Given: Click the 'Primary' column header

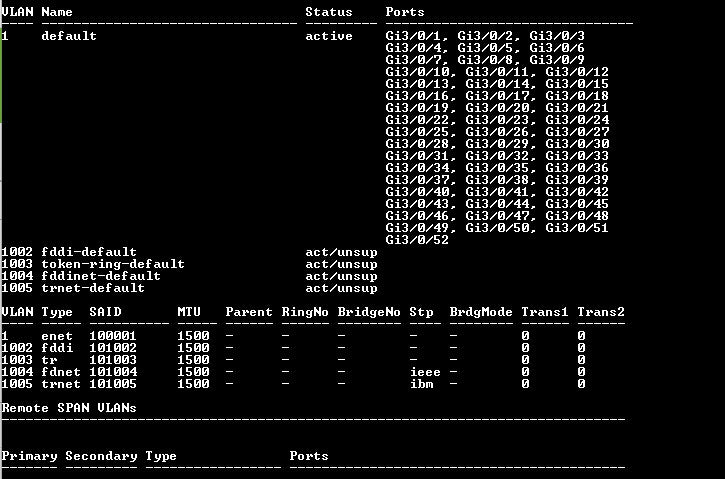Looking at the screenshot, I should (29, 456).
